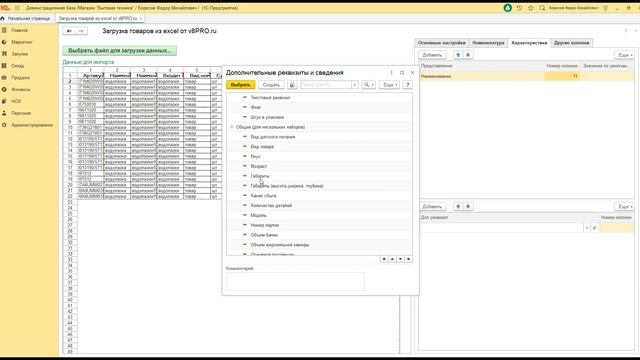Go forward with the right arrow button
The image size is (640, 360).
point(81,31)
